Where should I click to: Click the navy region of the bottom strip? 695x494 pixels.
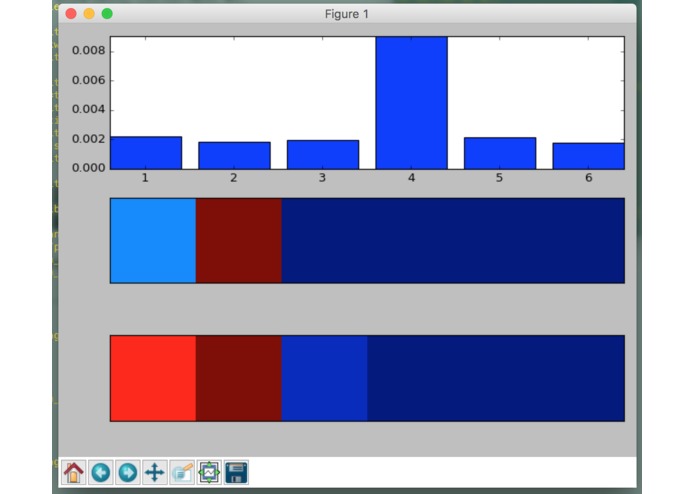point(496,378)
